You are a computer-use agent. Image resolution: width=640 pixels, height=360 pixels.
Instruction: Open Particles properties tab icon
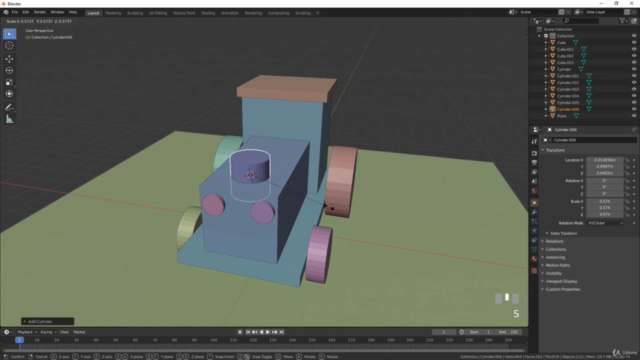click(534, 222)
